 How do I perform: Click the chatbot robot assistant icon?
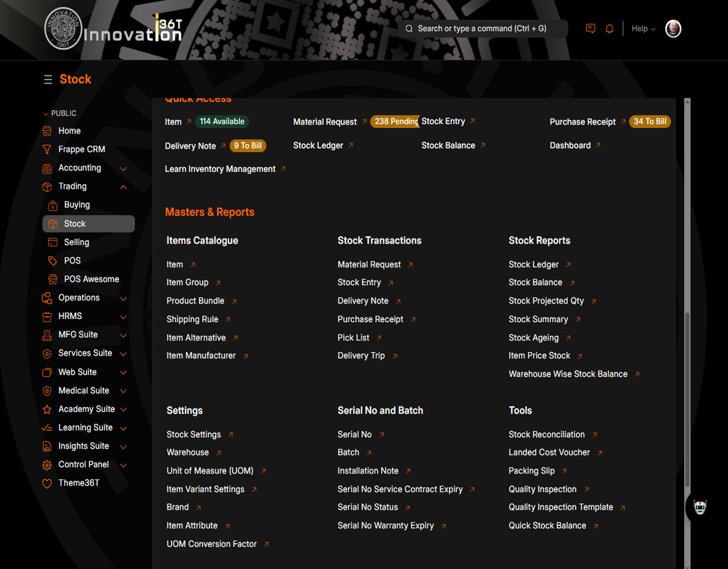coord(700,507)
